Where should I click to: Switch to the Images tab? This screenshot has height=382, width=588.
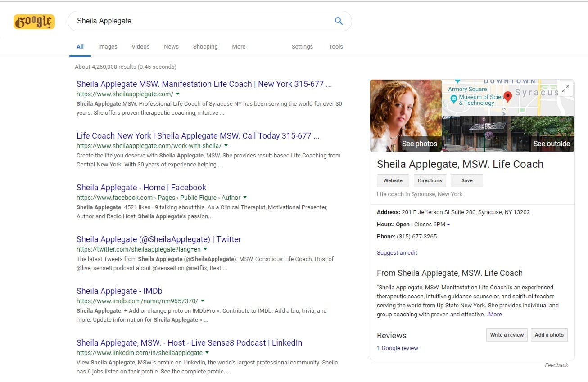coord(108,47)
